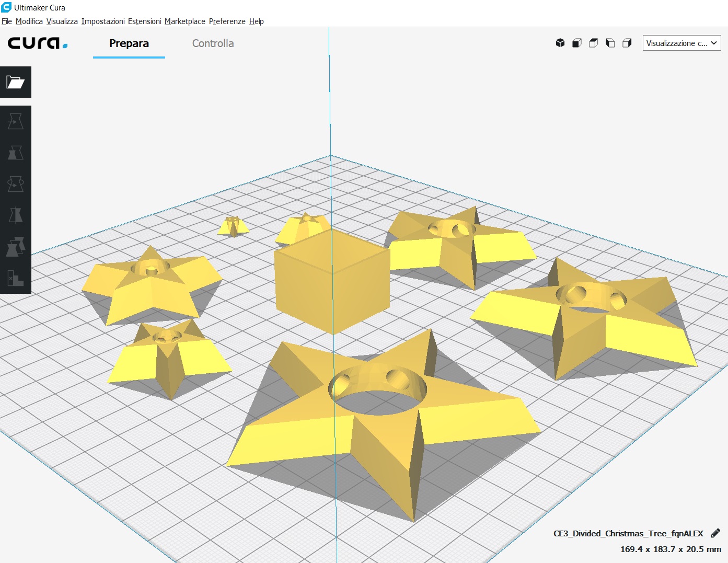728x563 pixels.
Task: Switch to the right side view icon
Action: point(627,43)
